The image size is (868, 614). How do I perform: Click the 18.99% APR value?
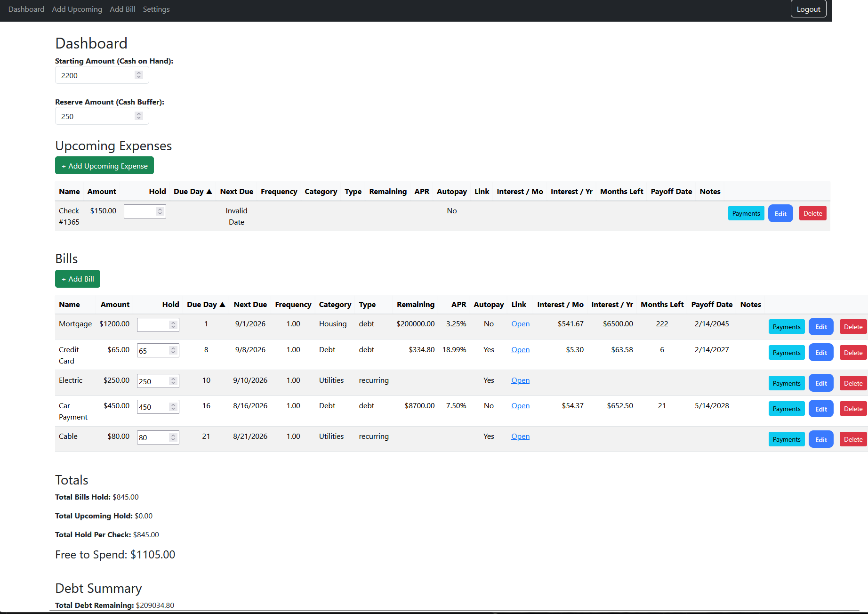(454, 350)
